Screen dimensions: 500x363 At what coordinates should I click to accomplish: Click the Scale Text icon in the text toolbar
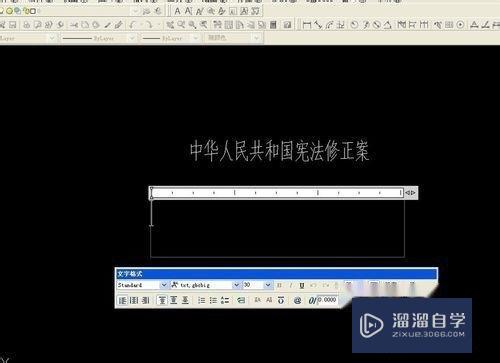[233, 11]
